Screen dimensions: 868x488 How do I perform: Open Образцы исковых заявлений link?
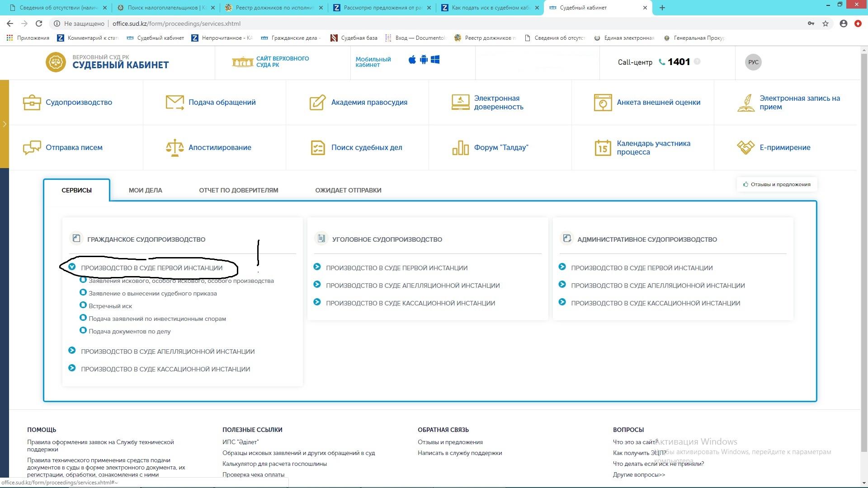click(x=298, y=453)
